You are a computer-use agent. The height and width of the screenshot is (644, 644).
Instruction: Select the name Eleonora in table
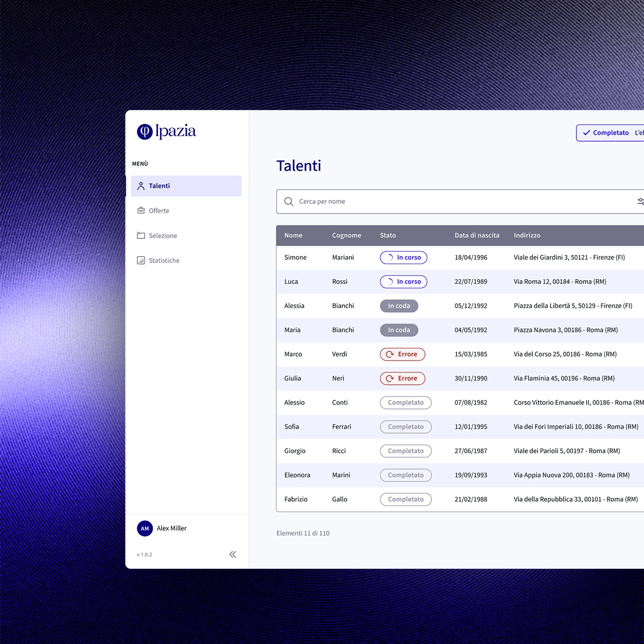(297, 475)
